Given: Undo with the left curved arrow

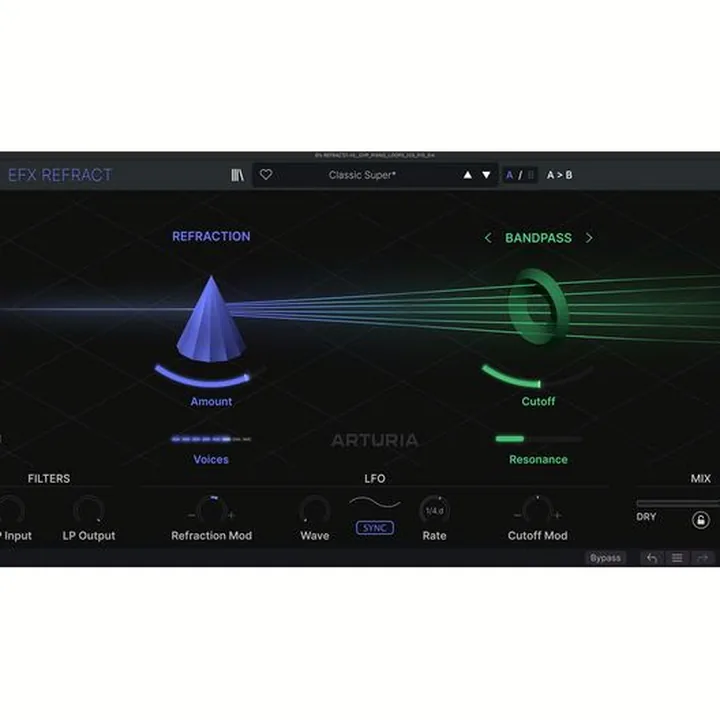Looking at the screenshot, I should [652, 558].
